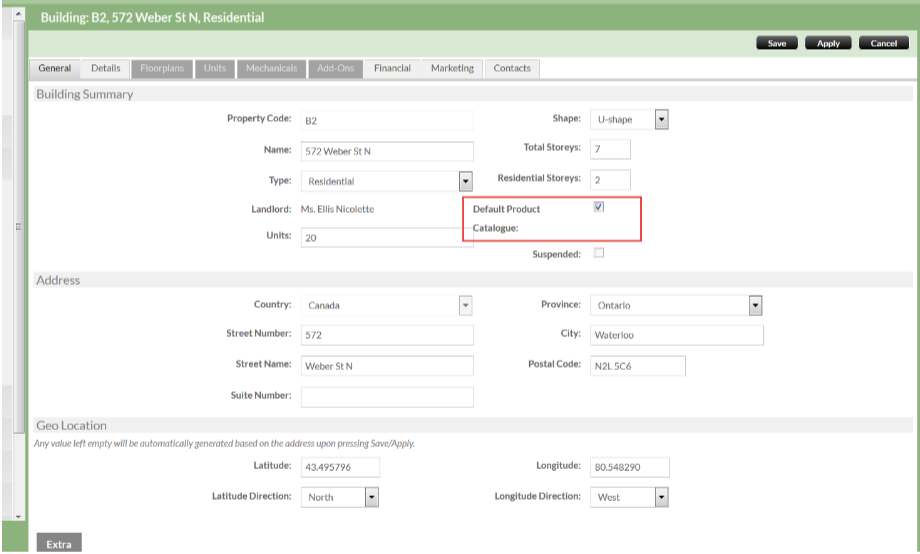Click the Apply button
This screenshot has width=920, height=554.
click(x=828, y=43)
